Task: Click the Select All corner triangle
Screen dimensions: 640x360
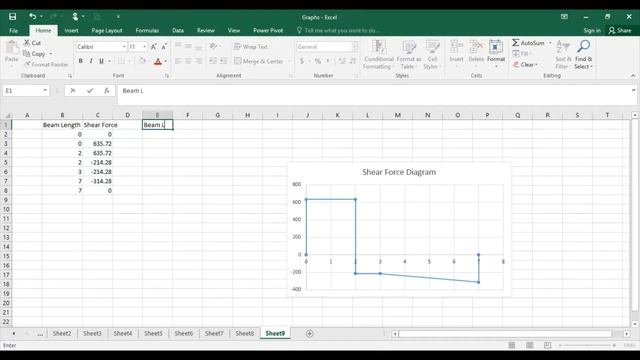Action: (x=7, y=116)
